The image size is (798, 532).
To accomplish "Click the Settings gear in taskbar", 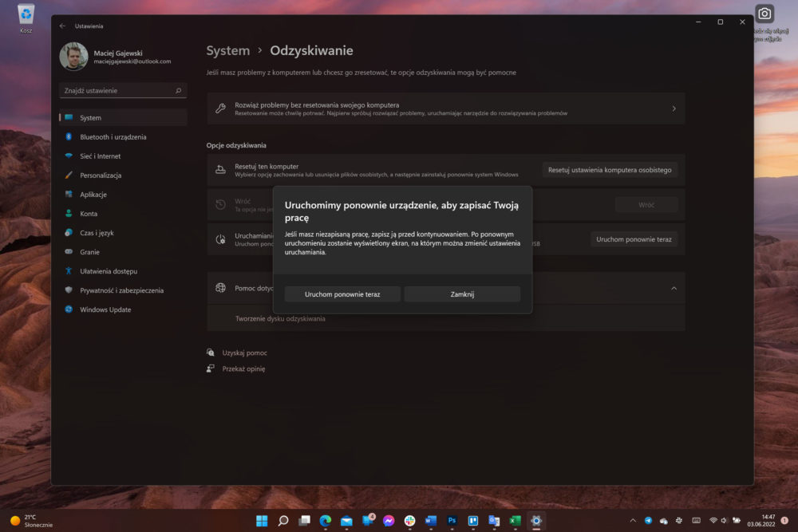I will click(536, 521).
